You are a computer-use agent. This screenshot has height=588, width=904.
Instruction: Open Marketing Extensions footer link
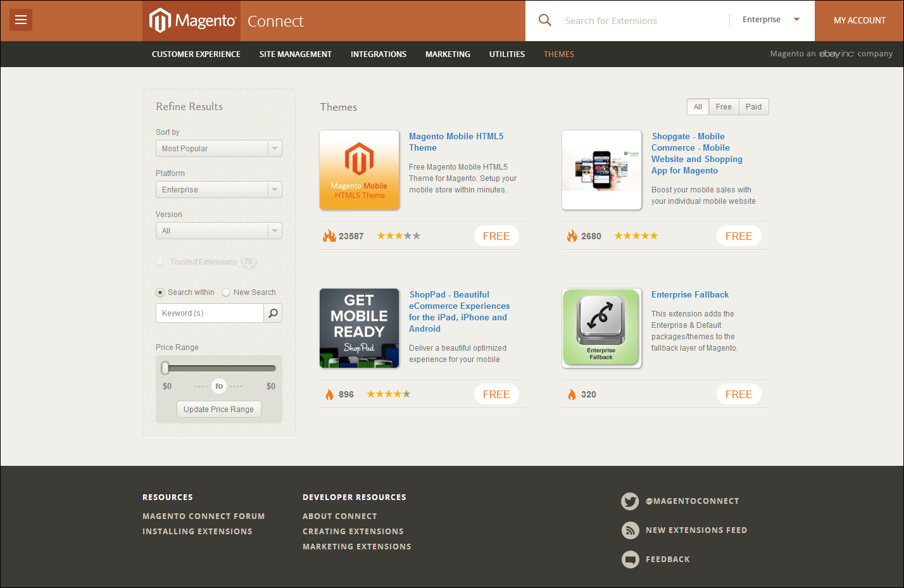(x=357, y=547)
